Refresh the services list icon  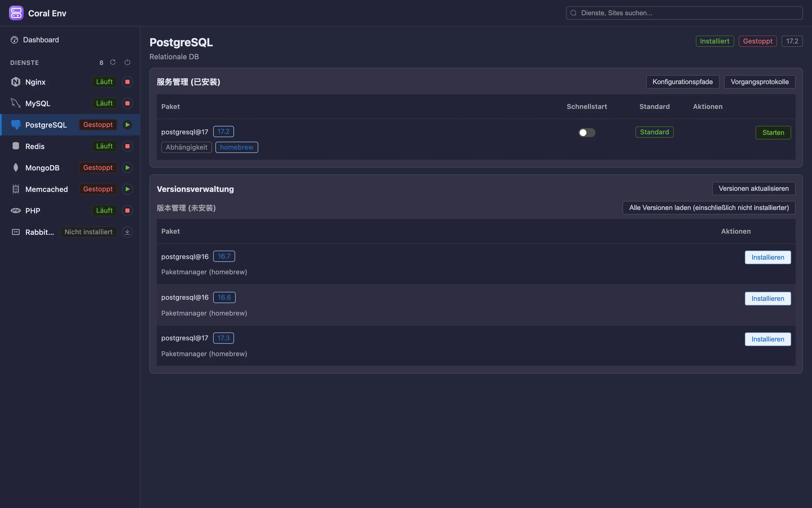[x=113, y=62]
